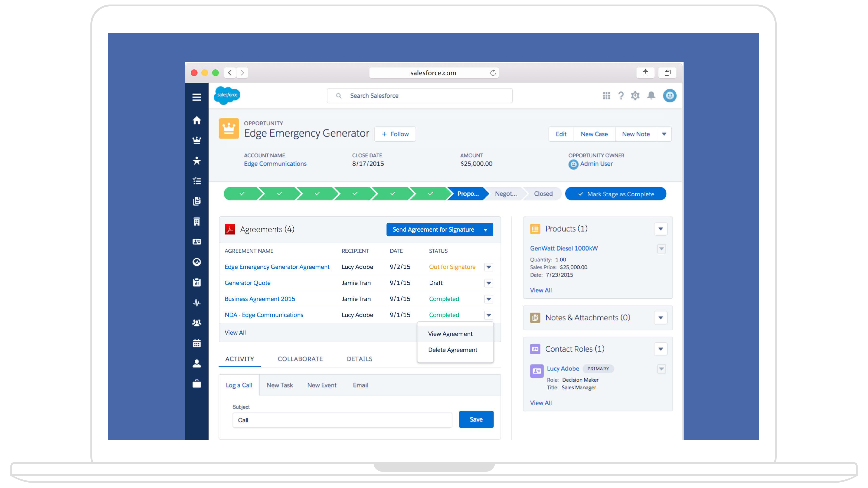Viewport: 868px width, 488px height.
Task: Open Leads star icon in sidebar
Action: click(197, 161)
